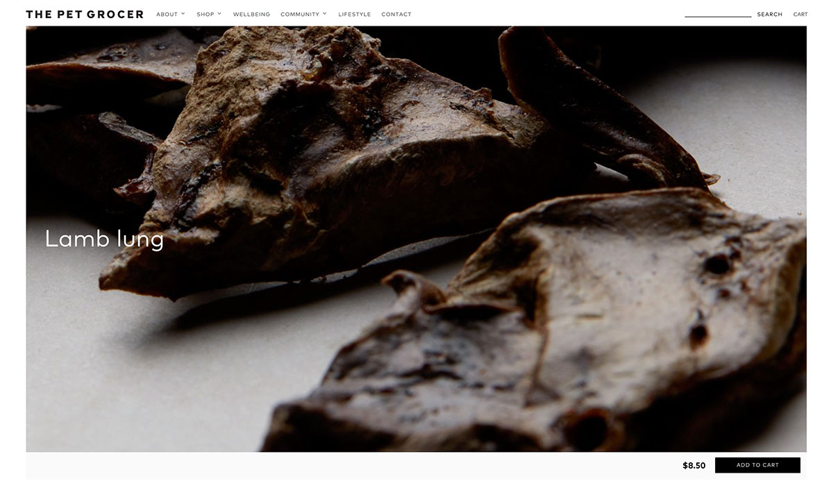Screen dimensions: 833x504
Task: Open the Community menu item
Action: pyautogui.click(x=300, y=15)
